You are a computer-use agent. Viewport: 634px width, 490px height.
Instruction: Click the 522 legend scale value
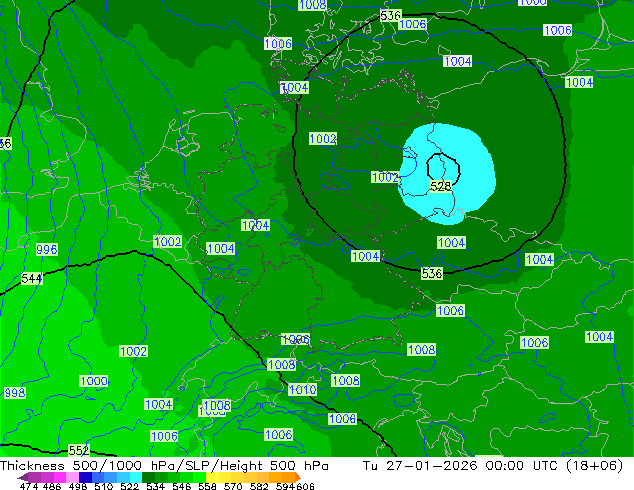tap(129, 486)
